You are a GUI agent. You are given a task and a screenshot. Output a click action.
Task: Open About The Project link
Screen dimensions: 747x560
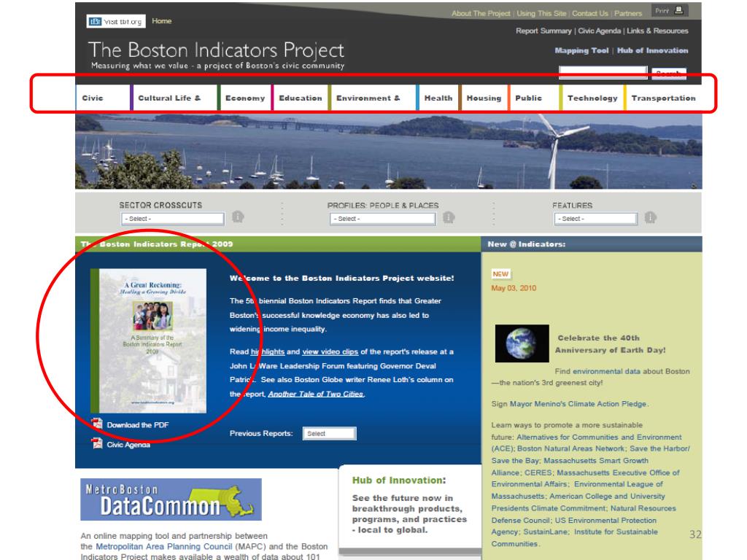click(x=481, y=13)
